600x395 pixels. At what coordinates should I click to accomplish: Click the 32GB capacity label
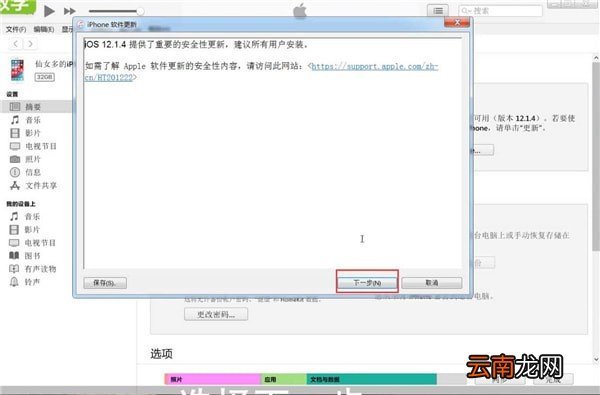tap(45, 77)
